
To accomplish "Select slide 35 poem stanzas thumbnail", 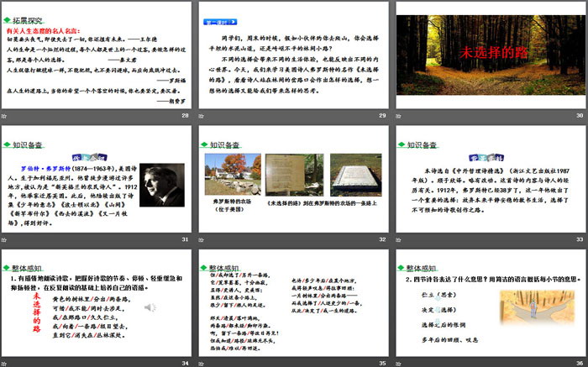I will pyautogui.click(x=294, y=302).
